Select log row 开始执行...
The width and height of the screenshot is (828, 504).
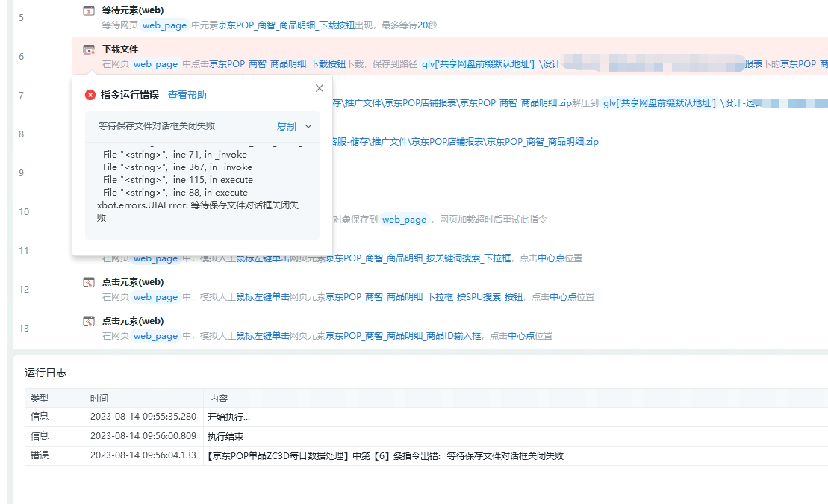(426, 417)
